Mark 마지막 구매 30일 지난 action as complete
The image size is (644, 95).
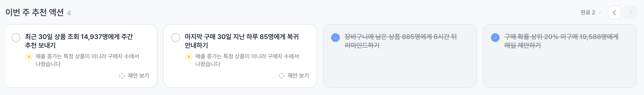point(176,38)
